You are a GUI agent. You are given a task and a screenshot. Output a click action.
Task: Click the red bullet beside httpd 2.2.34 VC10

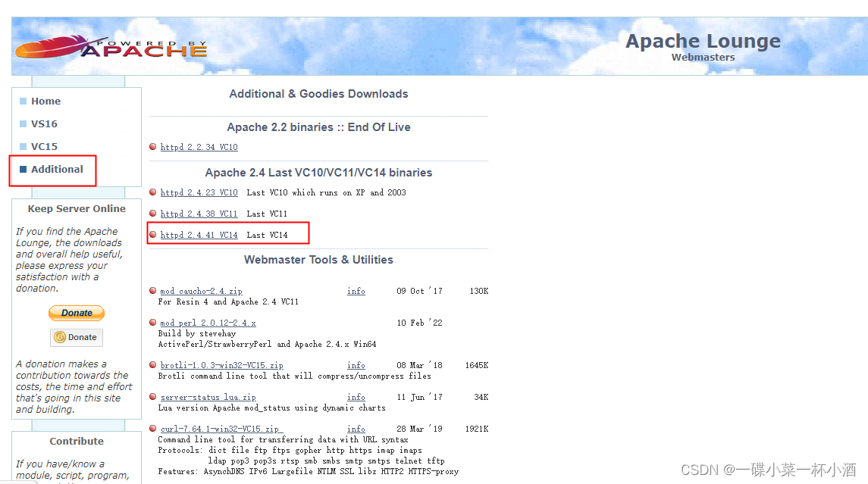click(152, 147)
